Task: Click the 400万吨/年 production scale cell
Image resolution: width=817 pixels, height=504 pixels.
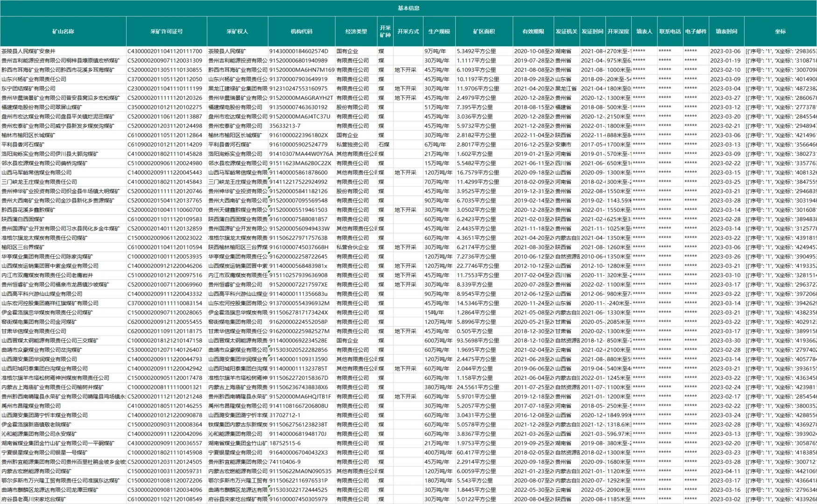Action: click(x=438, y=453)
